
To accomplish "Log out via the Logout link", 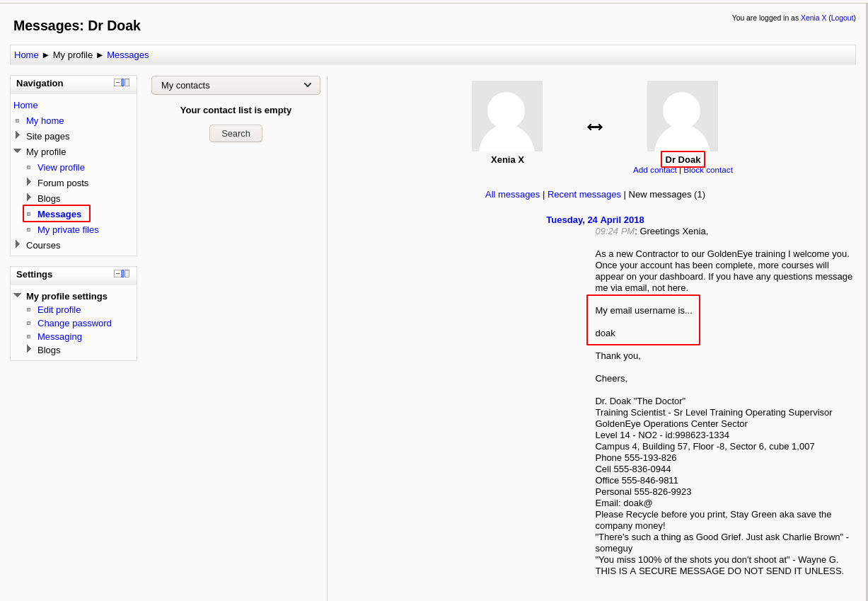I will 842,18.
